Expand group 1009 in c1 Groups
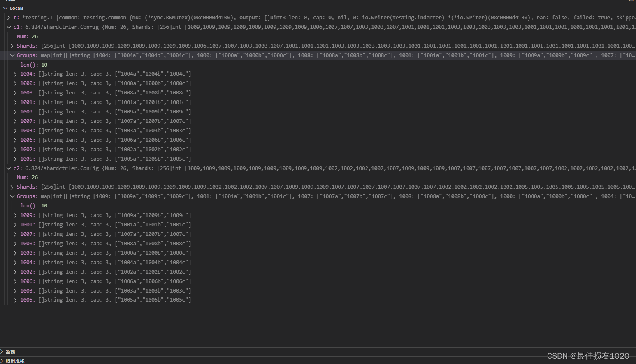 pos(15,112)
